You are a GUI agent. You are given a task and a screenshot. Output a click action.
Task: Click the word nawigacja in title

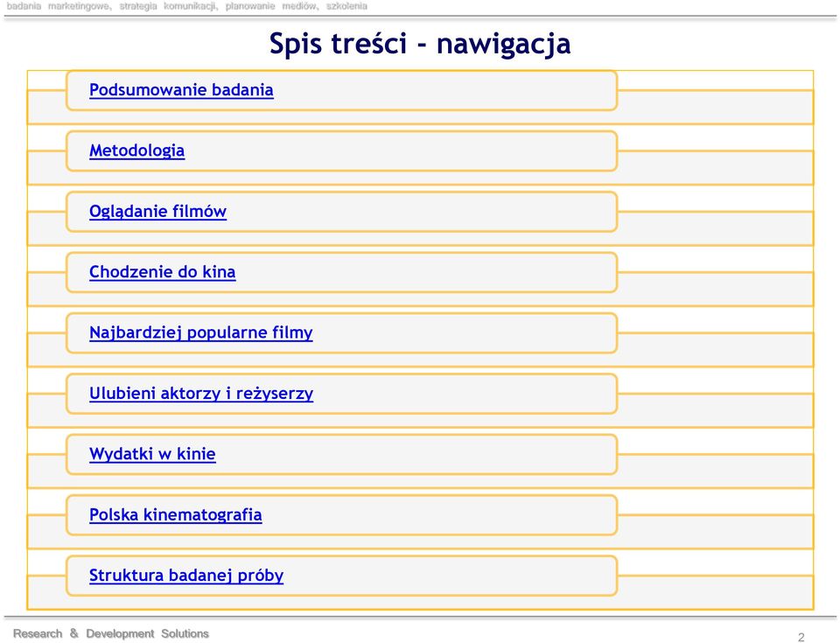504,45
